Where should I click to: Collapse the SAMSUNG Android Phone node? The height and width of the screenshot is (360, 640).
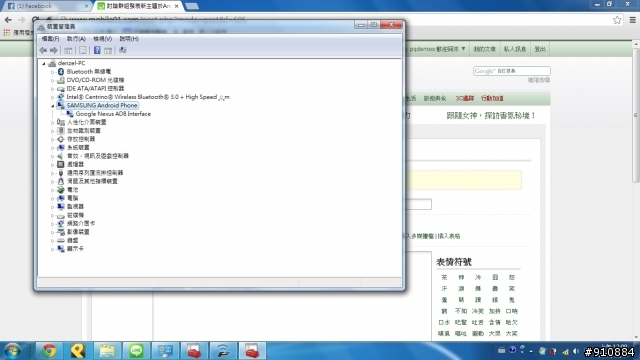53,106
